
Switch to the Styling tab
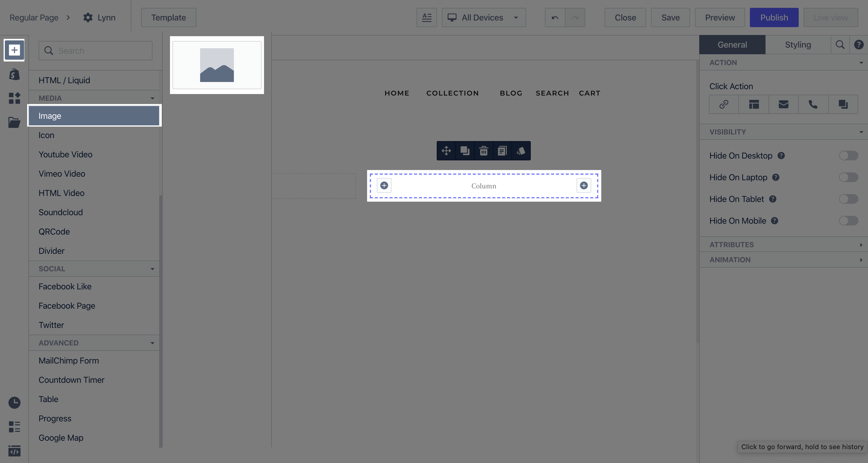point(797,45)
